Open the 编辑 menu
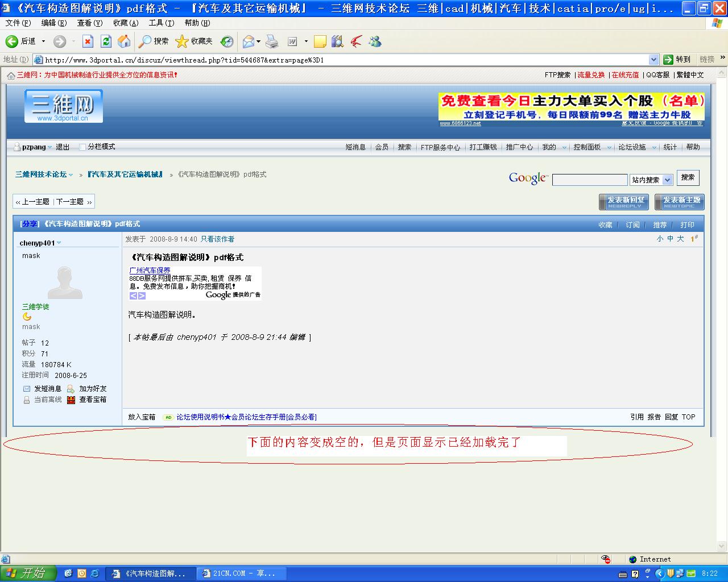 click(x=54, y=23)
